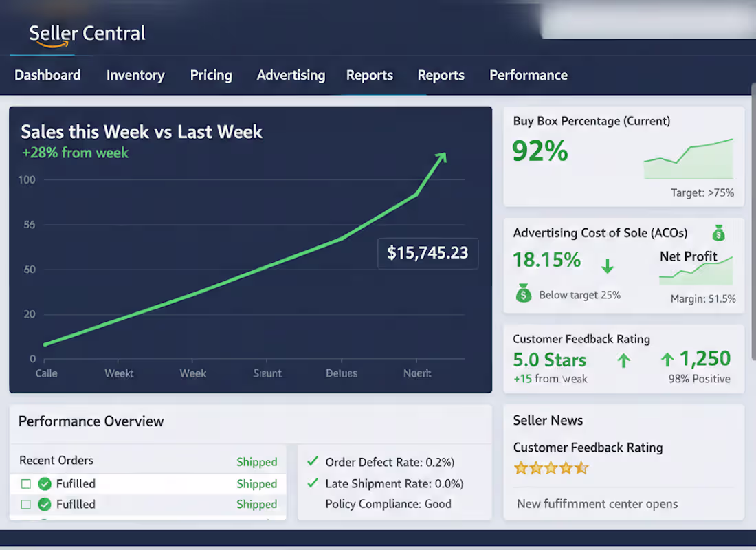The image size is (756, 550).
Task: Click the Performance Overview heading
Action: coord(91,421)
